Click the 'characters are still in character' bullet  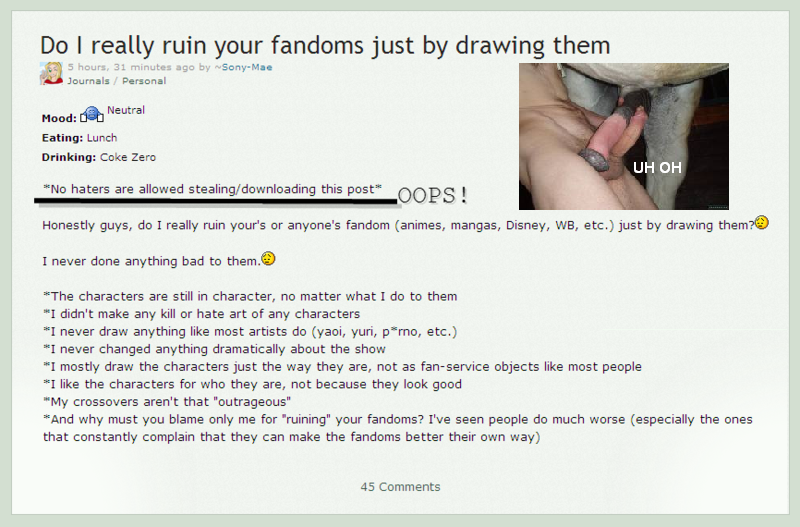[x=250, y=296]
